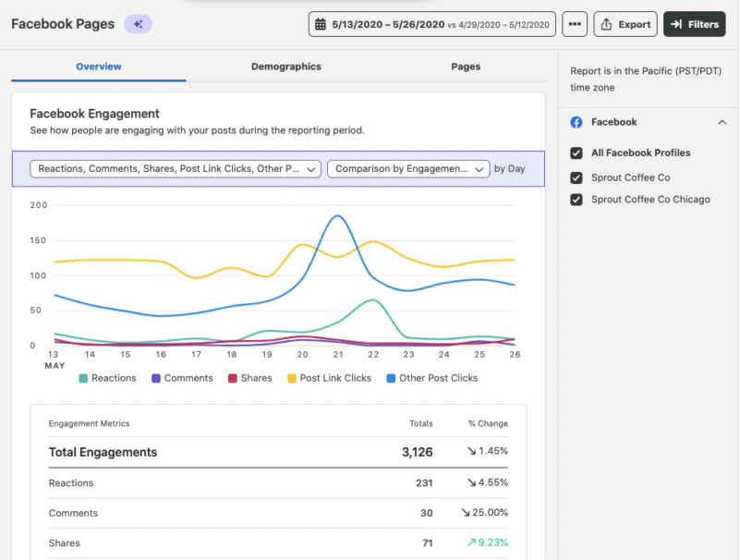This screenshot has height=560, width=740.
Task: Click the Export button
Action: [x=625, y=25]
